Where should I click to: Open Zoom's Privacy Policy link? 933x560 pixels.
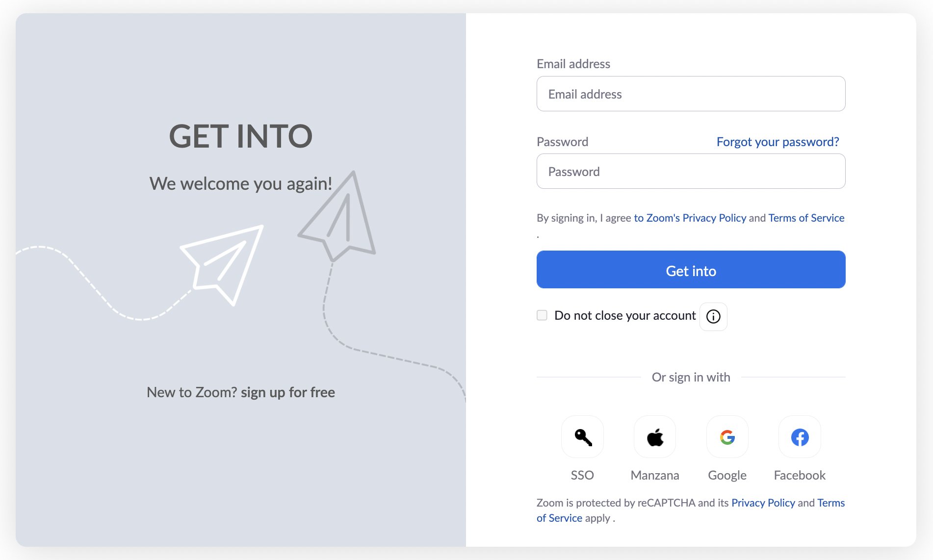pos(690,218)
